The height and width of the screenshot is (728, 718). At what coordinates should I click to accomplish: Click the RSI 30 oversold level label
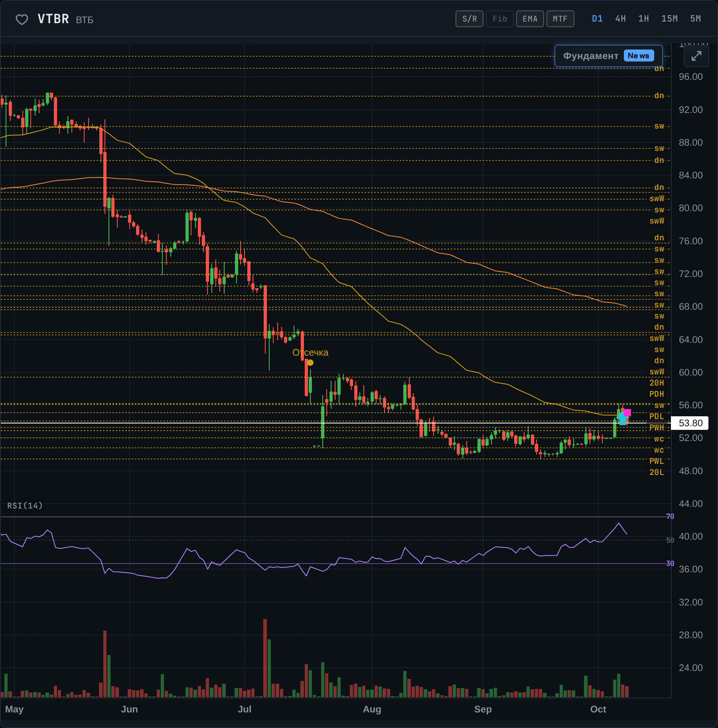point(670,564)
